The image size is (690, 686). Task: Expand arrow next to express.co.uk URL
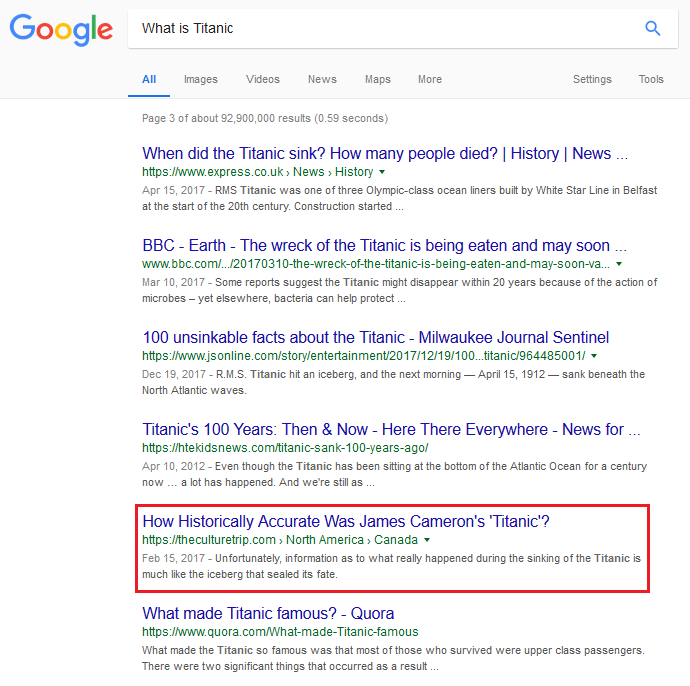pos(382,172)
